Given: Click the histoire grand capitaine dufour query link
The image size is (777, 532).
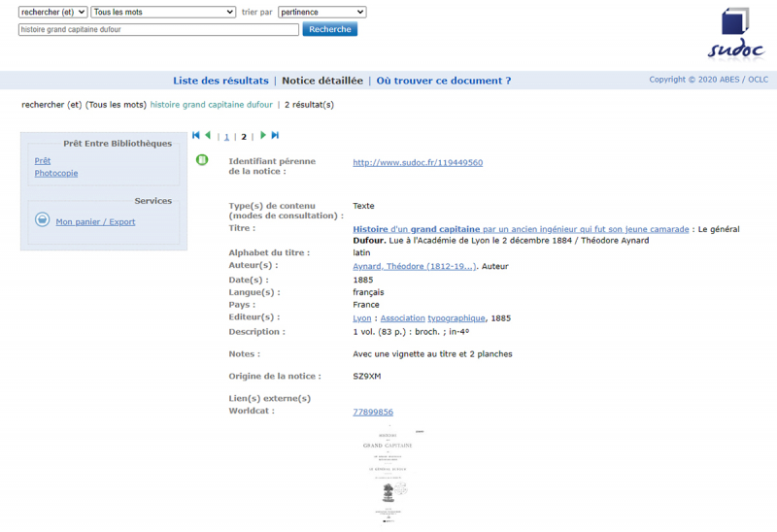Looking at the screenshot, I should 211,105.
